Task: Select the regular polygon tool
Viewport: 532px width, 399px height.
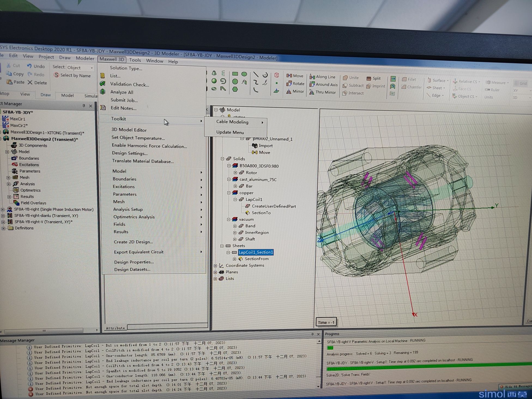Action: click(x=235, y=89)
